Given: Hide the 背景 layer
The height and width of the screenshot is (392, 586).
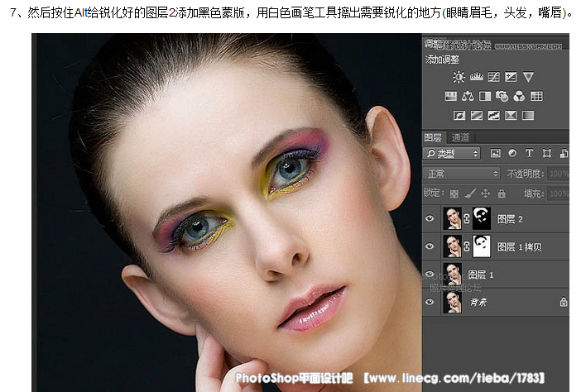Looking at the screenshot, I should 430,302.
